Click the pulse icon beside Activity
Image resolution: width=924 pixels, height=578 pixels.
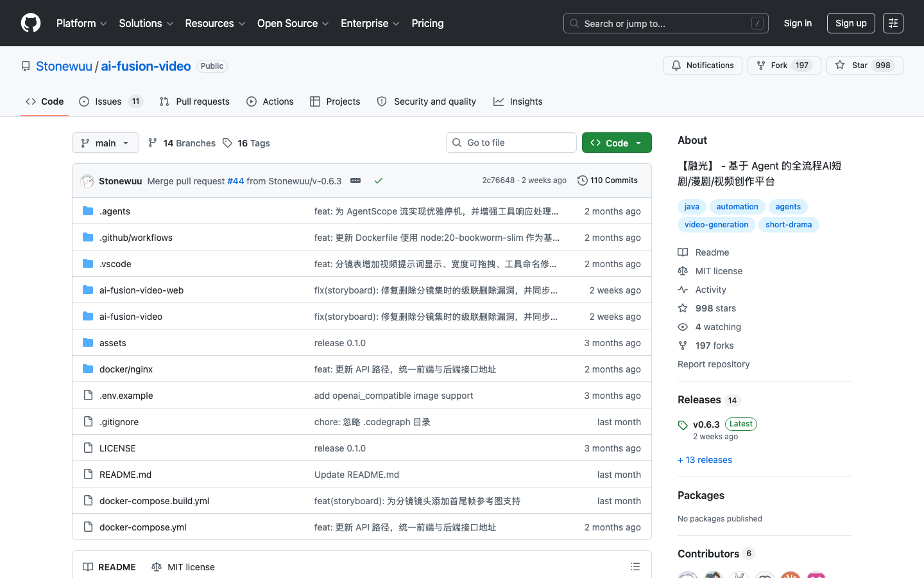point(683,290)
